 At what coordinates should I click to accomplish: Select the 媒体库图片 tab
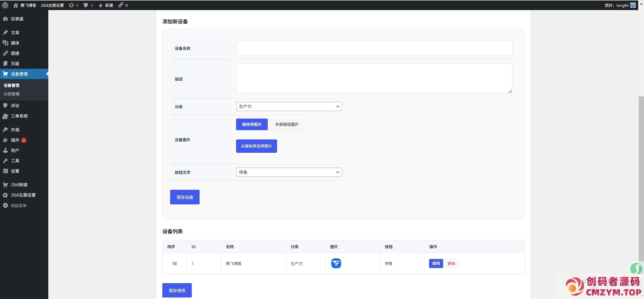tap(251, 124)
